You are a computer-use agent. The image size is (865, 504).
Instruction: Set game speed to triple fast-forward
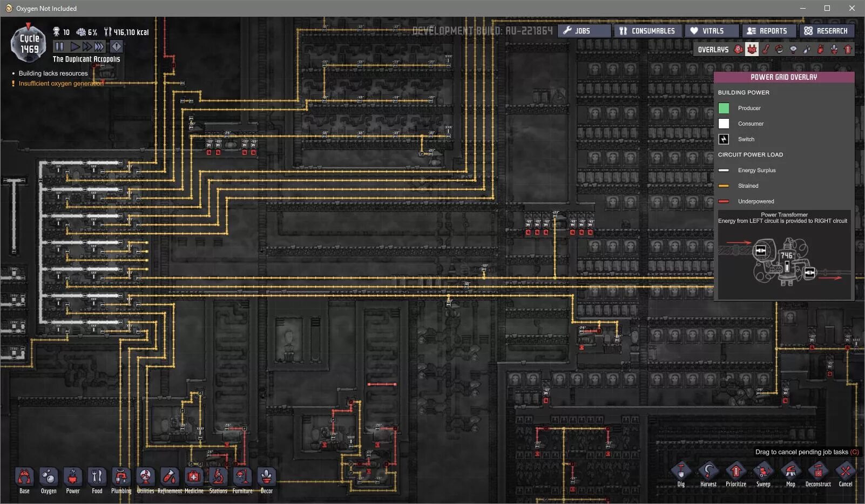[99, 47]
